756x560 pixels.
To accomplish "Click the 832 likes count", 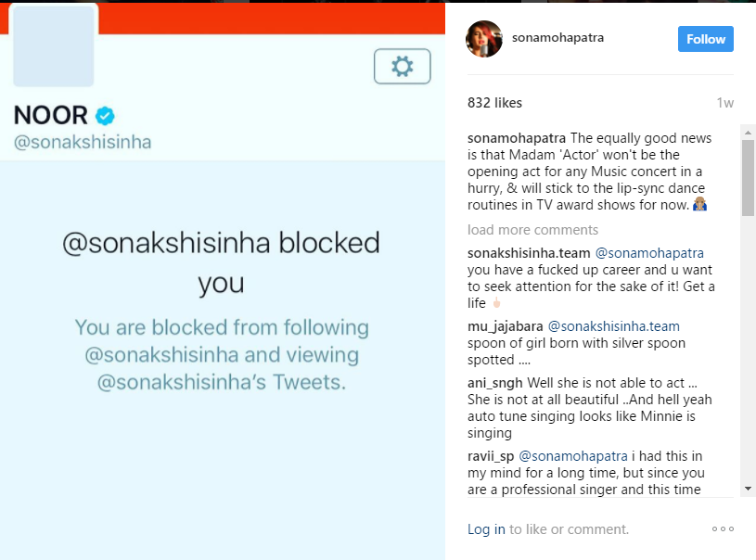I will (x=495, y=103).
